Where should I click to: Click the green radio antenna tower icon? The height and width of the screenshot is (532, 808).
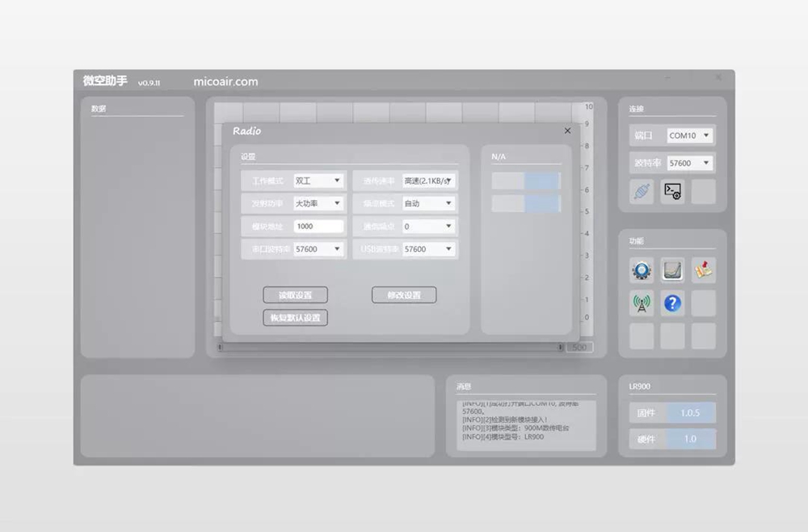tap(642, 304)
